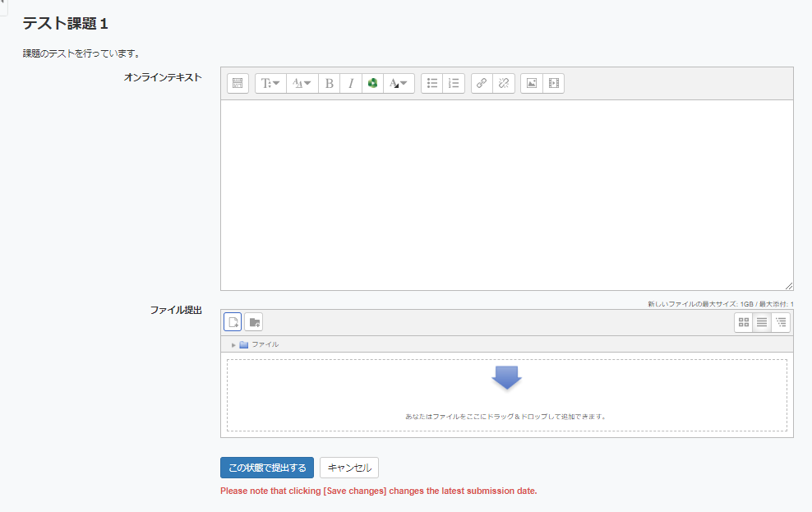
Task: Insert a hyperlink with the link icon
Action: tap(482, 83)
